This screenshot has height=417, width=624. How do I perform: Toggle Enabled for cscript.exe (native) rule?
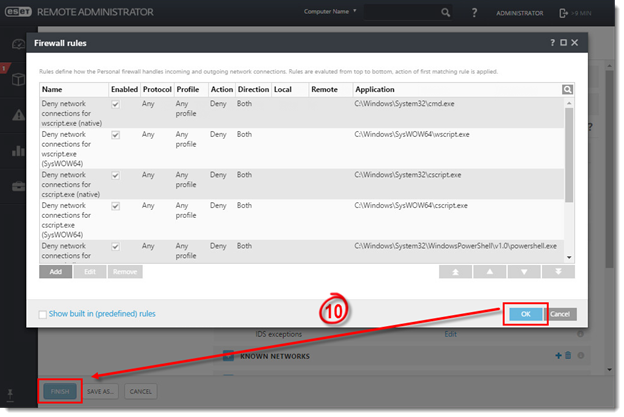point(115,175)
